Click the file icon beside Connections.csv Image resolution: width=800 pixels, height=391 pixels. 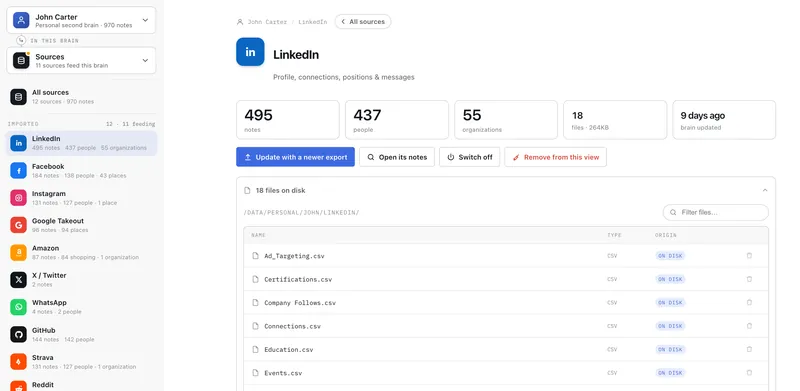[256, 326]
